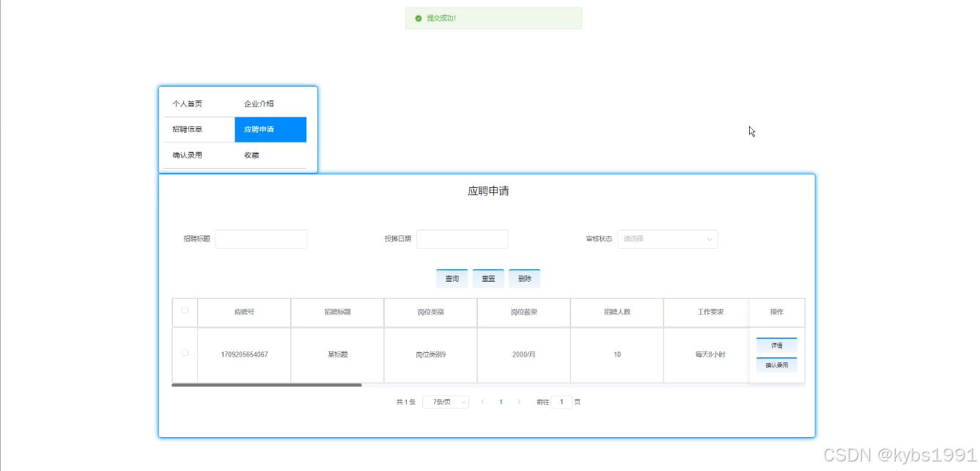
Task: Click the 2000/月 salary cell
Action: (x=523, y=355)
